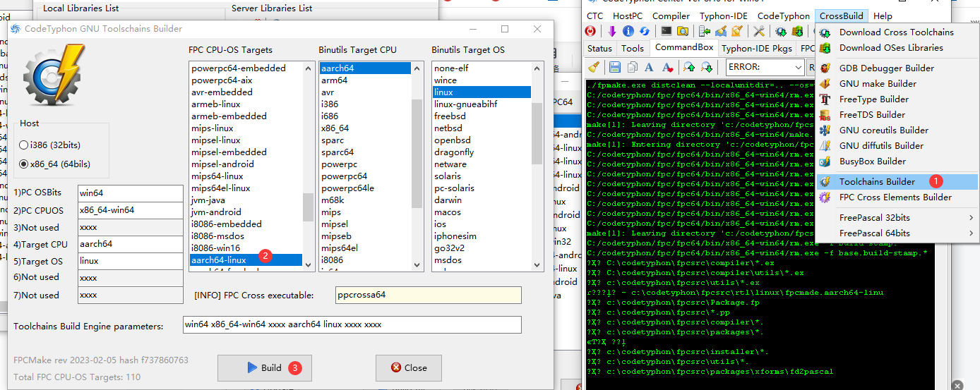Viewport: 980px width, 390px height.
Task: Expand the FreePascal 64bits submenu
Action: pos(897,233)
